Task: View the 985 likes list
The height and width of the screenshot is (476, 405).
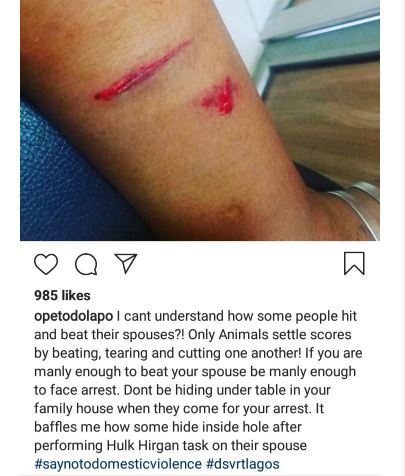Action: coord(62,295)
